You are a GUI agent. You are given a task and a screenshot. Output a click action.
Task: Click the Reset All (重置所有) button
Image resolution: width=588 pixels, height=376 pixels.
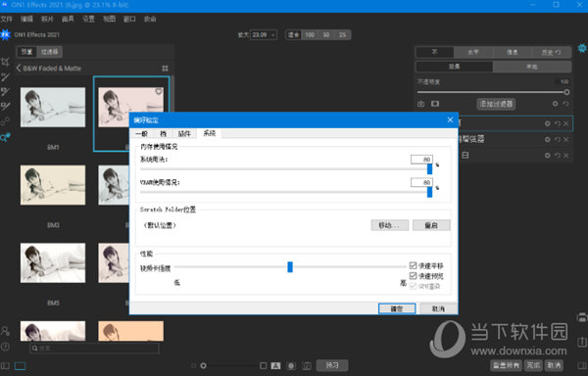coord(506,365)
